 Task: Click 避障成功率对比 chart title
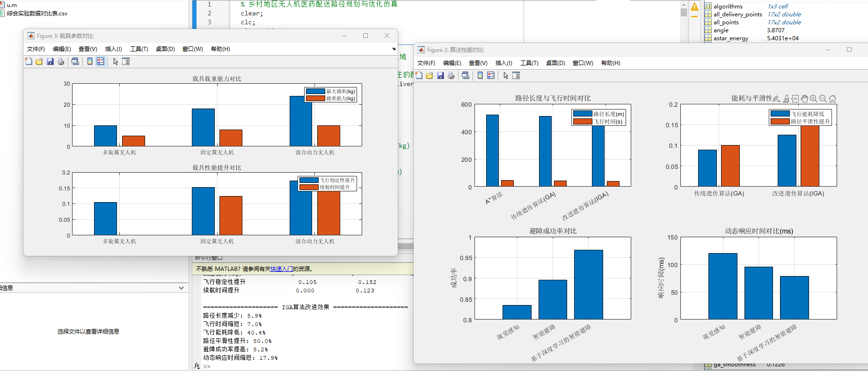[553, 231]
